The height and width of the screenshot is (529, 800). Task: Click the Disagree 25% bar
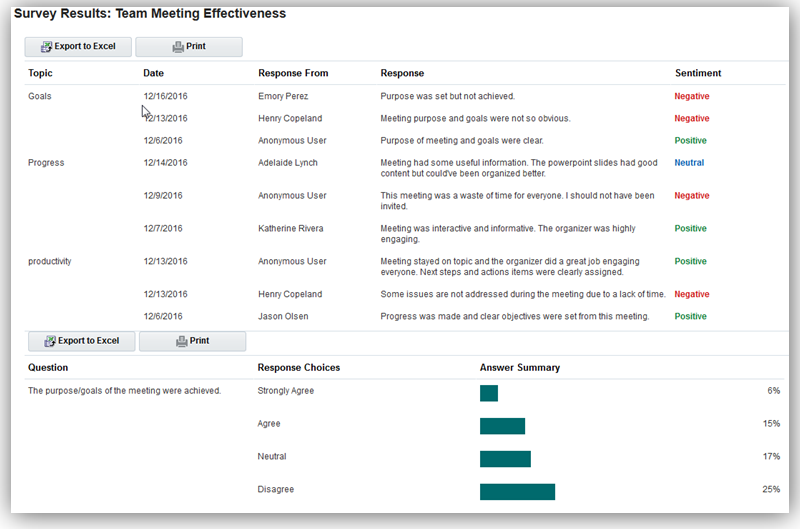(517, 491)
